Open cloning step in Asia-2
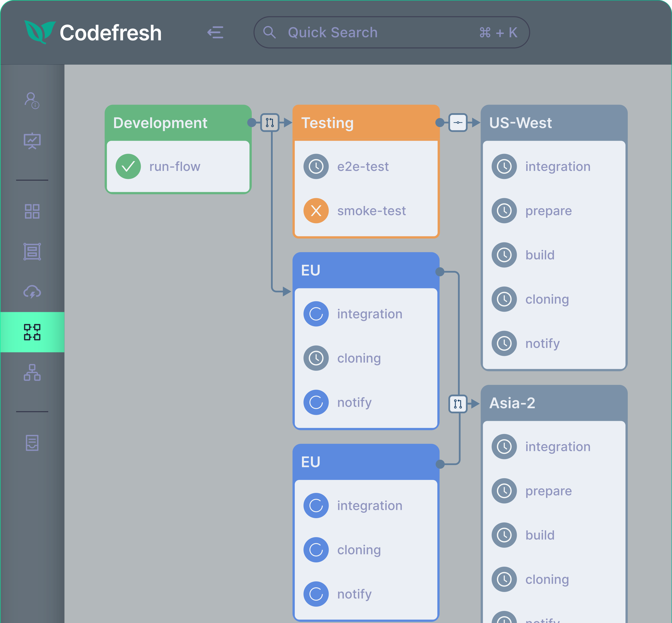The width and height of the screenshot is (672, 623). 554,579
